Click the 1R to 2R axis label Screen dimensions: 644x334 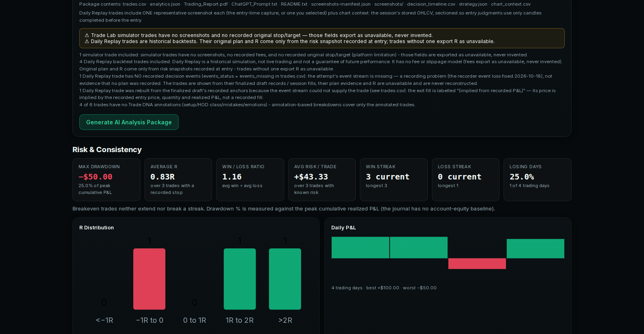pos(240,320)
